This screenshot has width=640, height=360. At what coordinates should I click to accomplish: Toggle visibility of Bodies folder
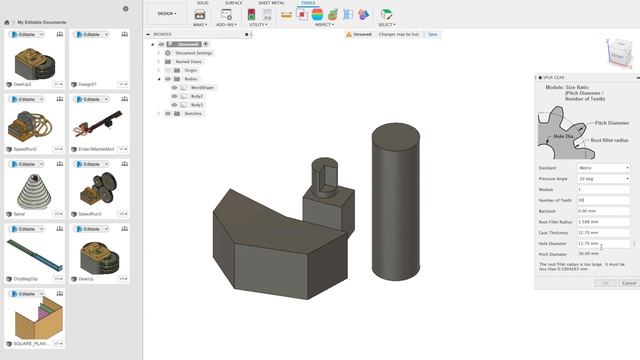168,79
